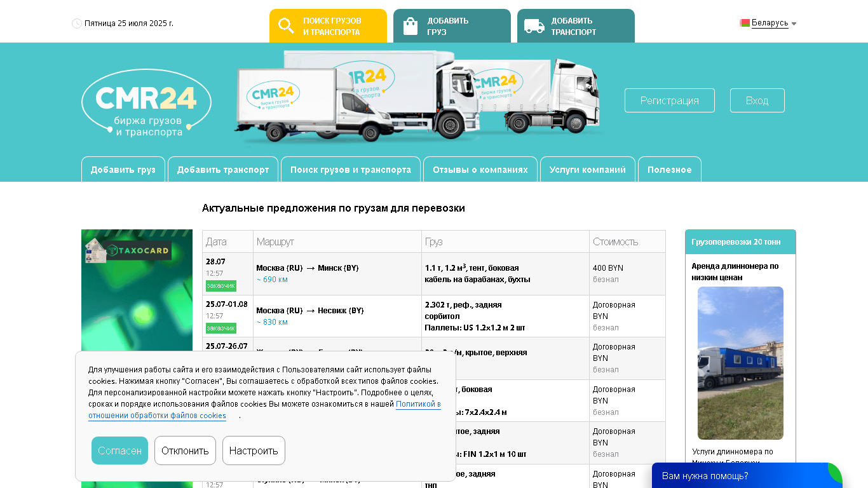Click the Belarus flag icon
The width and height of the screenshot is (868, 488).
[x=745, y=23]
